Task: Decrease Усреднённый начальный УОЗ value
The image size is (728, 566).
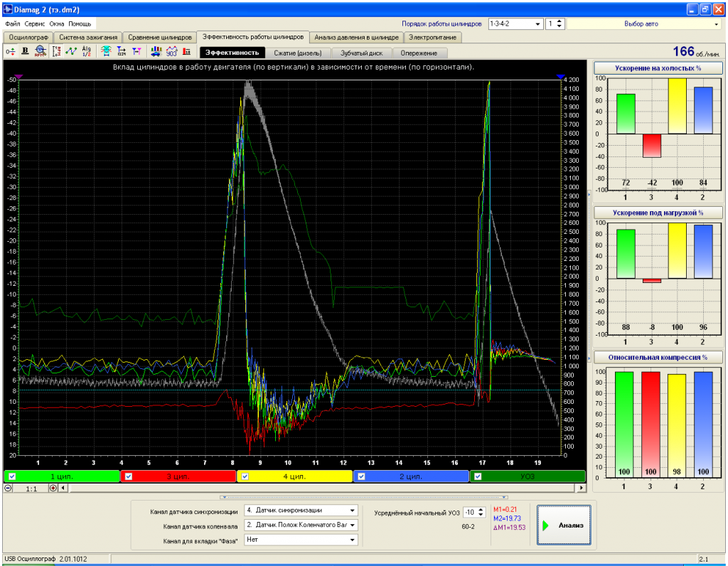Action: pos(481,515)
